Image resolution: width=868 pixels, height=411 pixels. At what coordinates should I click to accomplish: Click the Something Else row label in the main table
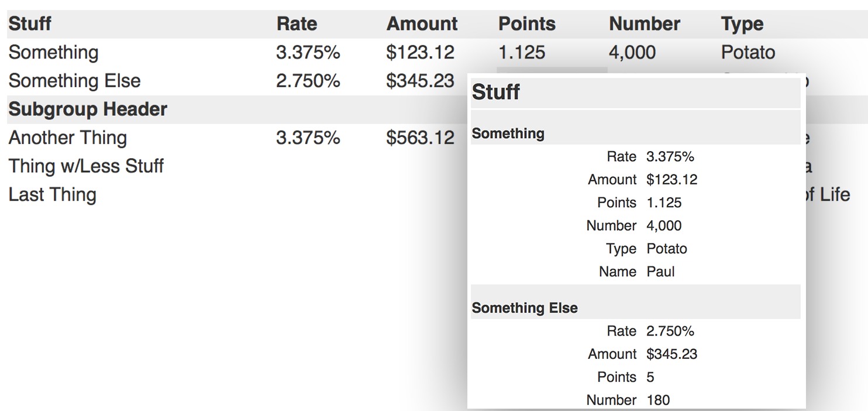(x=75, y=81)
